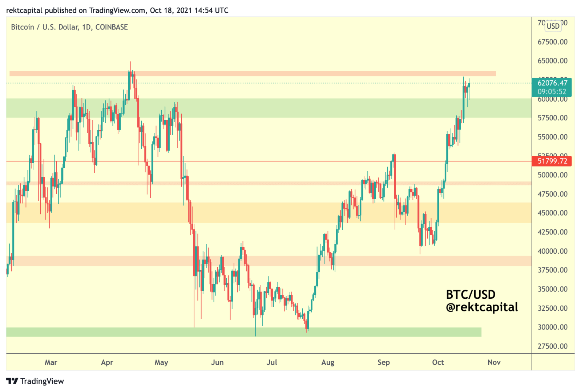This screenshot has width=581, height=392.
Task: Click the TradingView logo at bottom left
Action: pos(35,381)
